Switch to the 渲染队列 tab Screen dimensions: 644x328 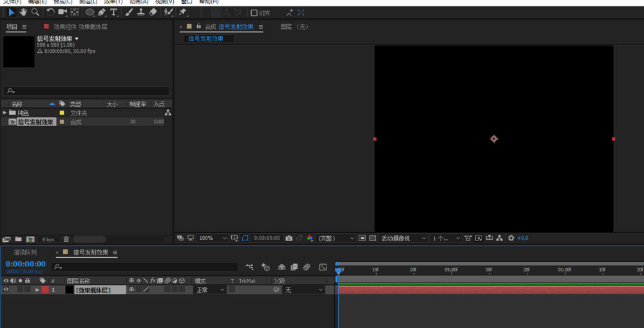pos(26,252)
